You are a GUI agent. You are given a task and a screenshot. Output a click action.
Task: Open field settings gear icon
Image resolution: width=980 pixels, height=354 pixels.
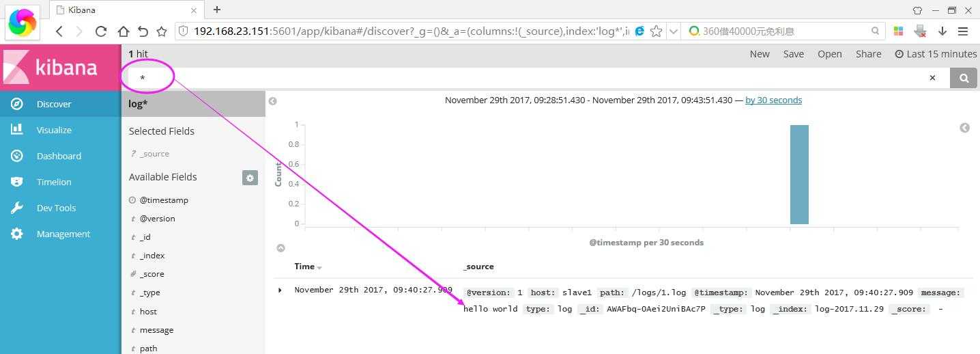pos(250,178)
